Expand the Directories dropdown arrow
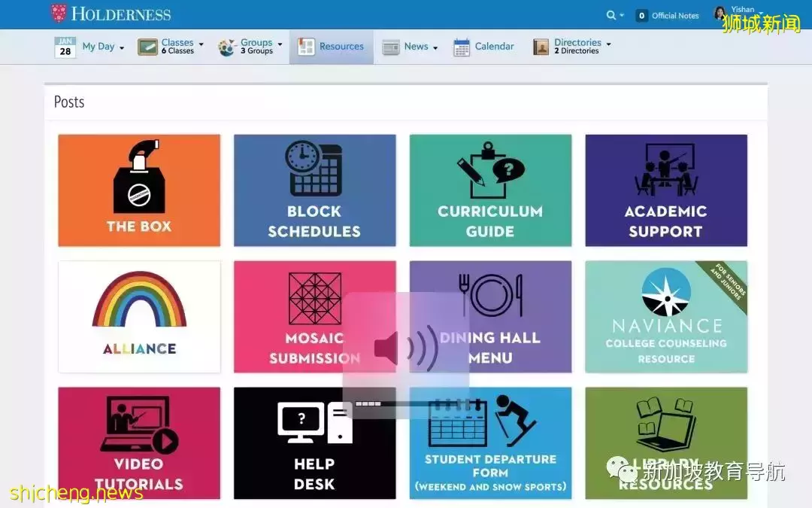This screenshot has width=812, height=508. (x=608, y=44)
